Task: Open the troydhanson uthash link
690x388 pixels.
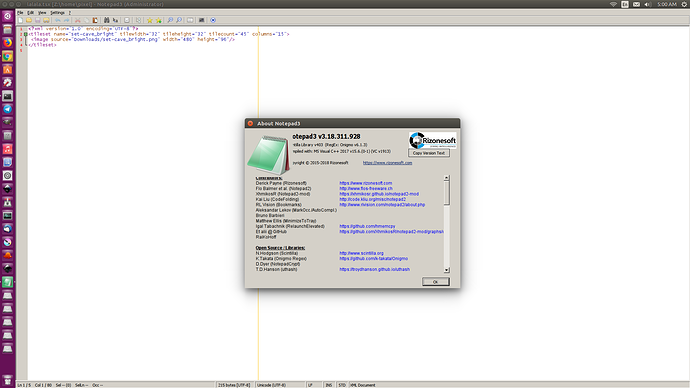Action: [374, 269]
